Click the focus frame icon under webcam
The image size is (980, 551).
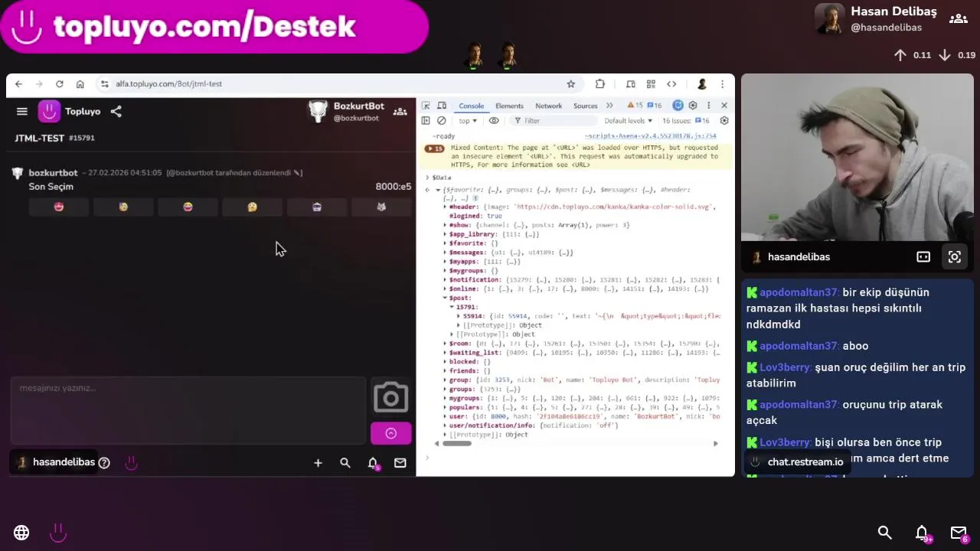(x=954, y=257)
